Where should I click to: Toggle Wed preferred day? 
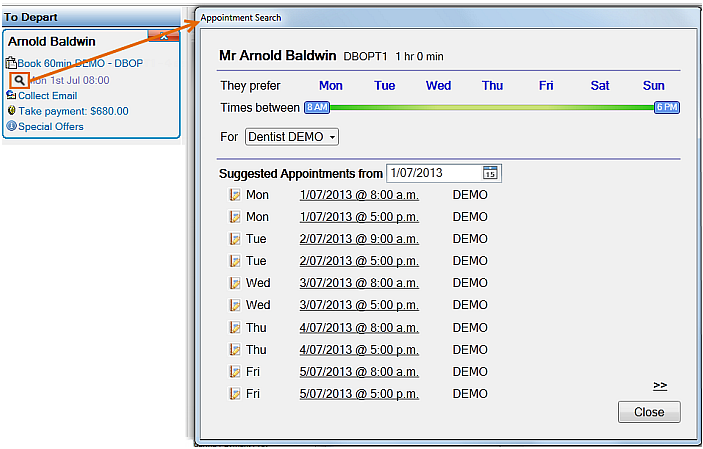click(438, 86)
